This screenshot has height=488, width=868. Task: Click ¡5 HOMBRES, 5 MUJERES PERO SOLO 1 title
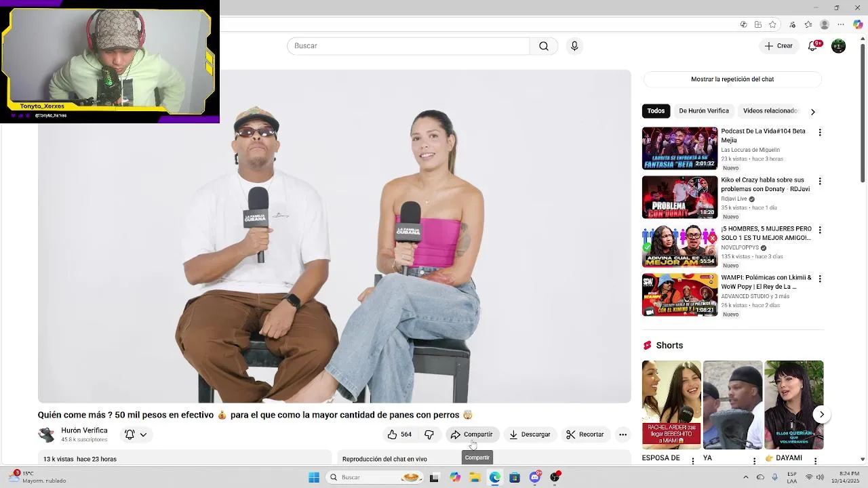[766, 233]
